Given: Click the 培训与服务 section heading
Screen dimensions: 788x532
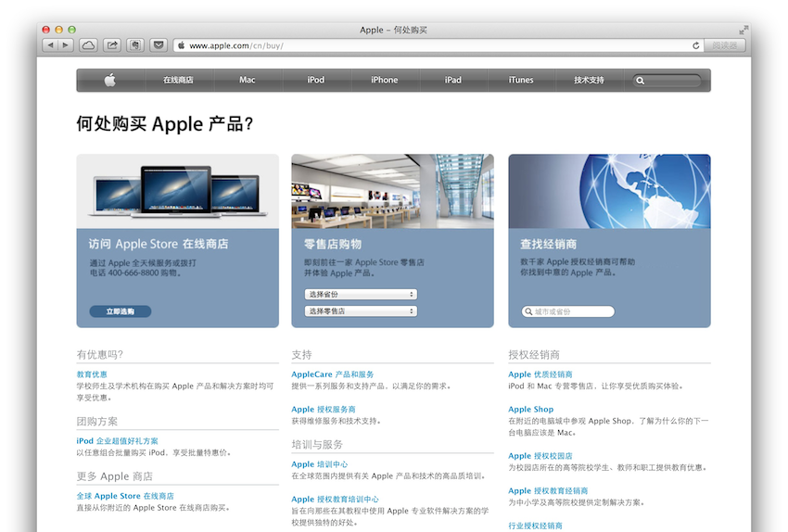Looking at the screenshot, I should [317, 445].
